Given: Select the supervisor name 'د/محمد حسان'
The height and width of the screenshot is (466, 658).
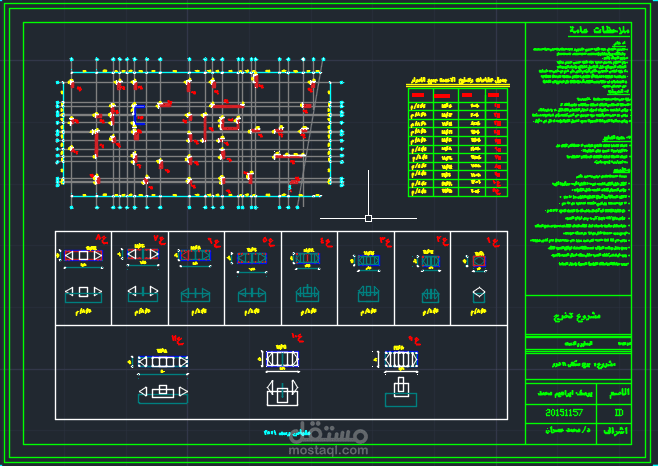Looking at the screenshot, I should (x=567, y=431).
